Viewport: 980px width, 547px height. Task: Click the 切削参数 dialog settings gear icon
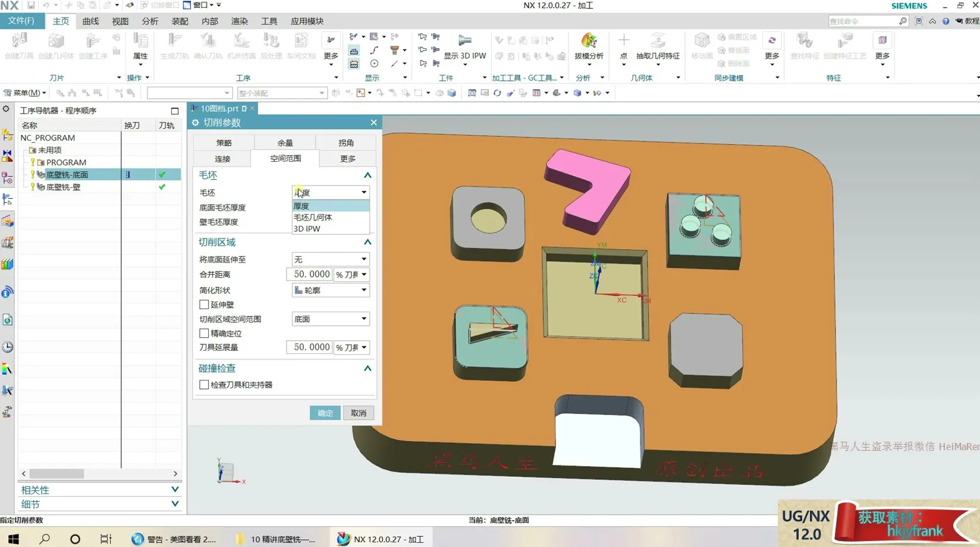(x=195, y=122)
